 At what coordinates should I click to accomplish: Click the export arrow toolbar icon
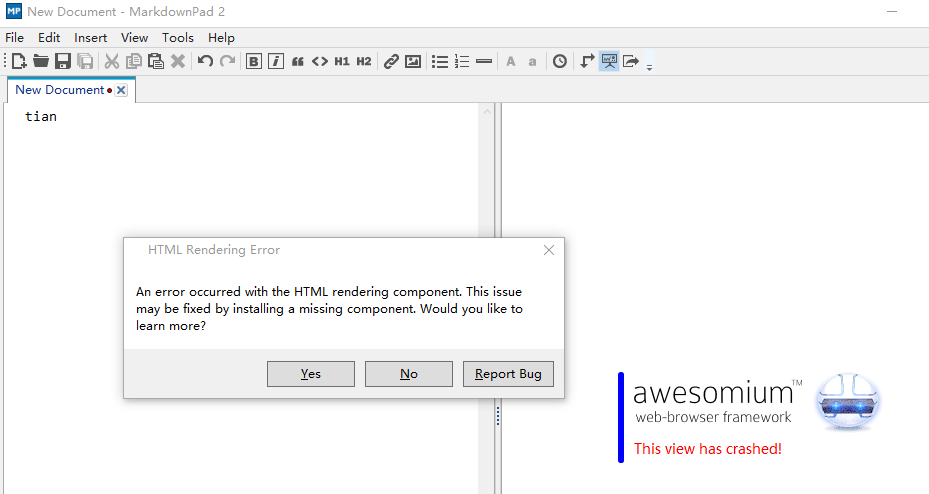click(631, 61)
